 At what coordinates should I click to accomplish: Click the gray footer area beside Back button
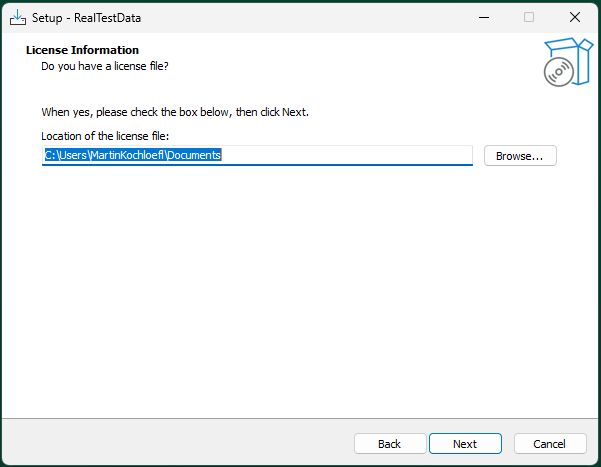(x=176, y=443)
